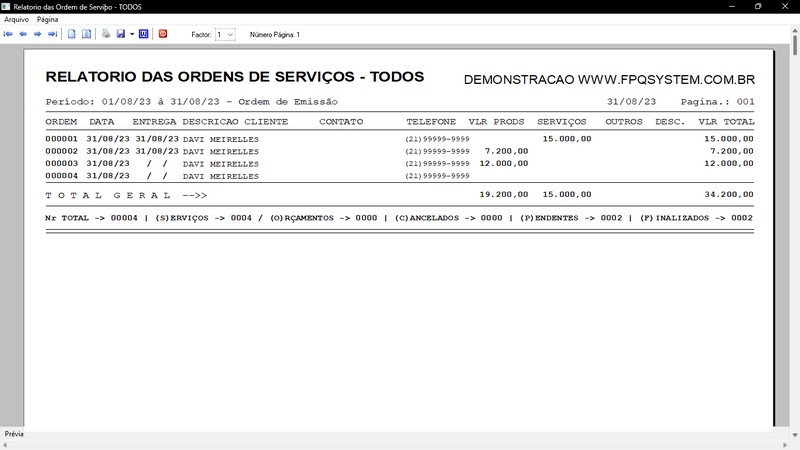Click total VLR PRODS 19.200,00
This screenshot has width=800, height=450.
(x=504, y=194)
